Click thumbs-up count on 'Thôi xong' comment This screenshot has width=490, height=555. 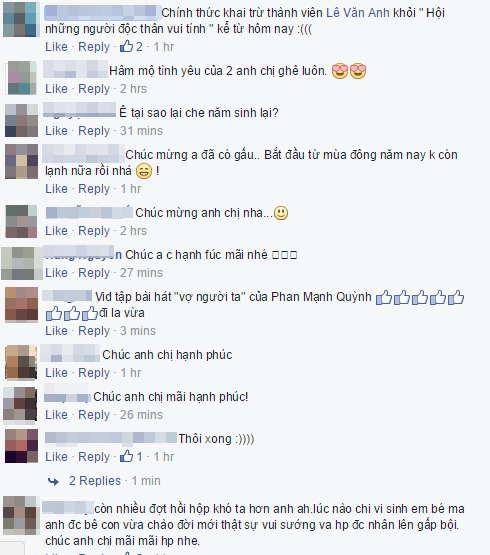[131, 456]
